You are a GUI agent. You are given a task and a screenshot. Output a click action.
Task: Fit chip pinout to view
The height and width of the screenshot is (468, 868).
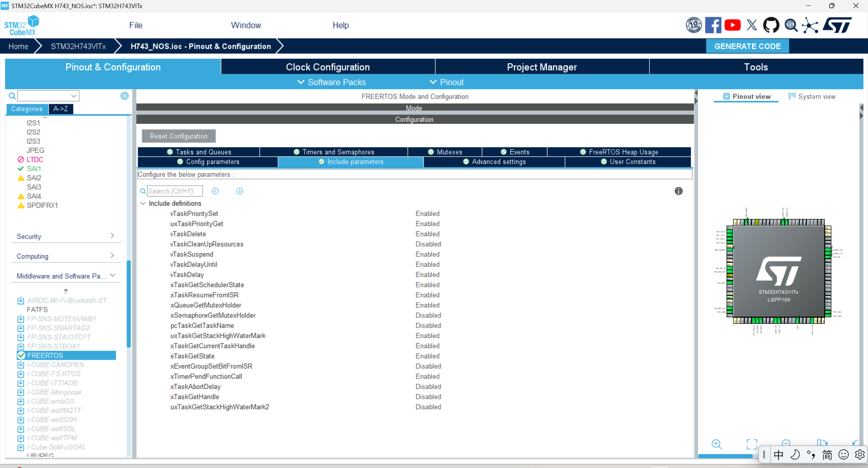752,444
